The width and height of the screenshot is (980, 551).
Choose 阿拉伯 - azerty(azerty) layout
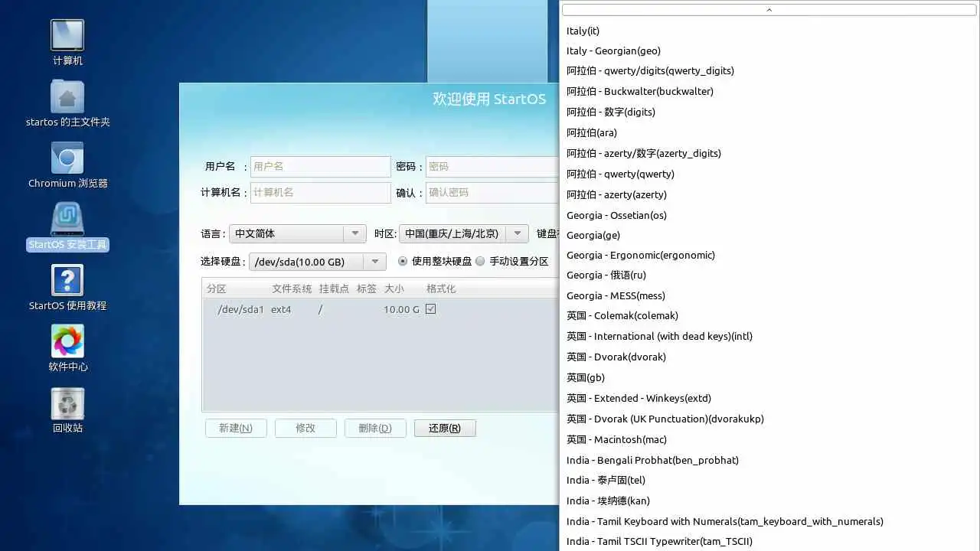769,194
